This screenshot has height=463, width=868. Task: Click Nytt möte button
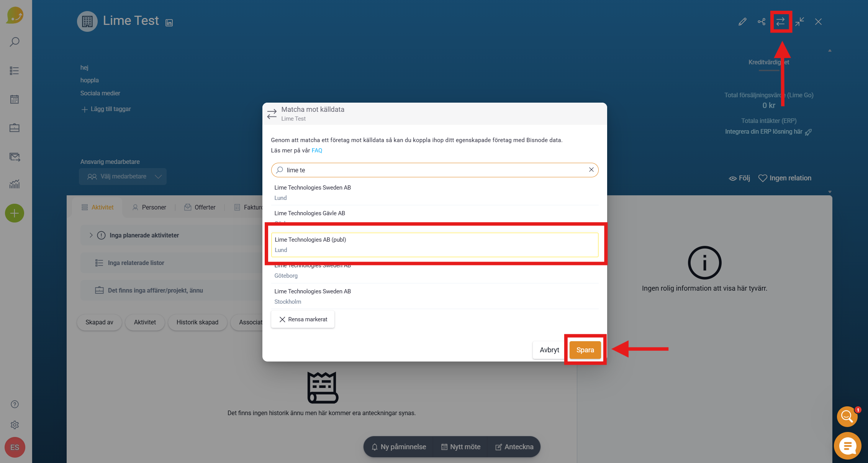coord(461,447)
